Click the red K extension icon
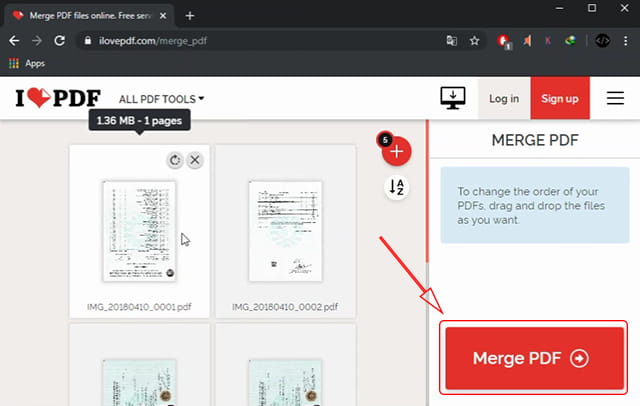The width and height of the screenshot is (640, 406). (548, 40)
